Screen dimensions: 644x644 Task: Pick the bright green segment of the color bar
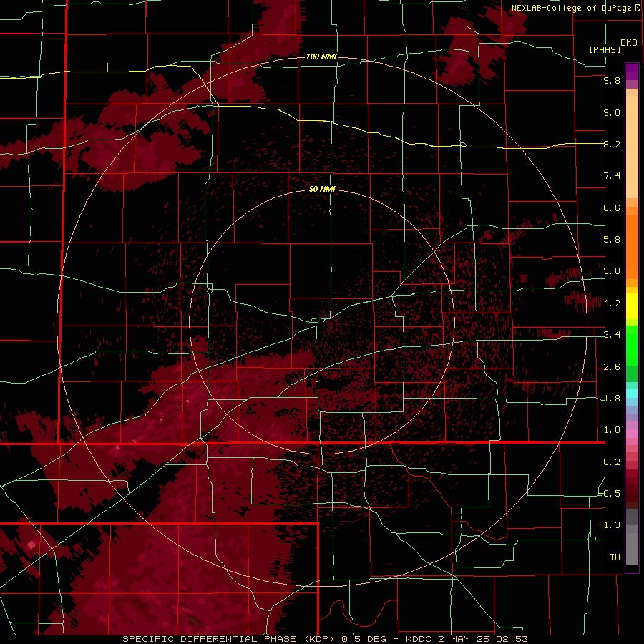(632, 346)
